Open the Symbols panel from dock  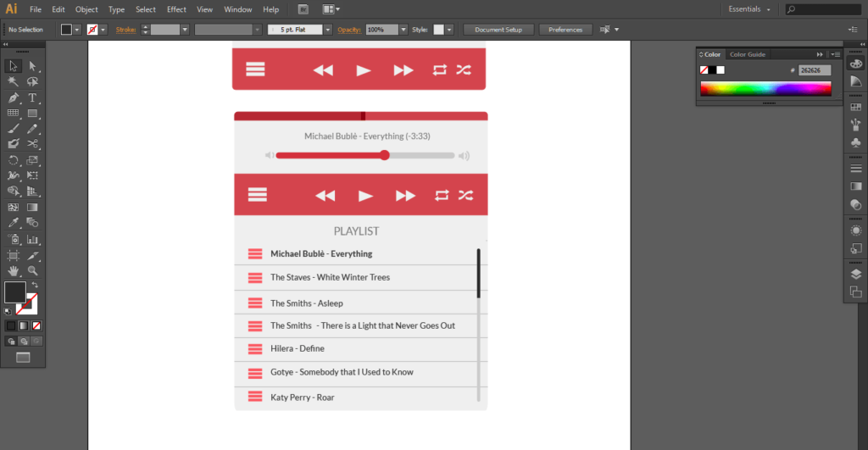click(x=856, y=143)
